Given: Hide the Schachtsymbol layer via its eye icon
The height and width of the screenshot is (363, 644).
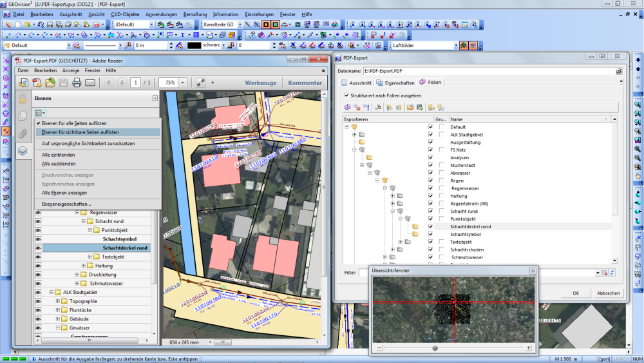Looking at the screenshot, I should [38, 239].
